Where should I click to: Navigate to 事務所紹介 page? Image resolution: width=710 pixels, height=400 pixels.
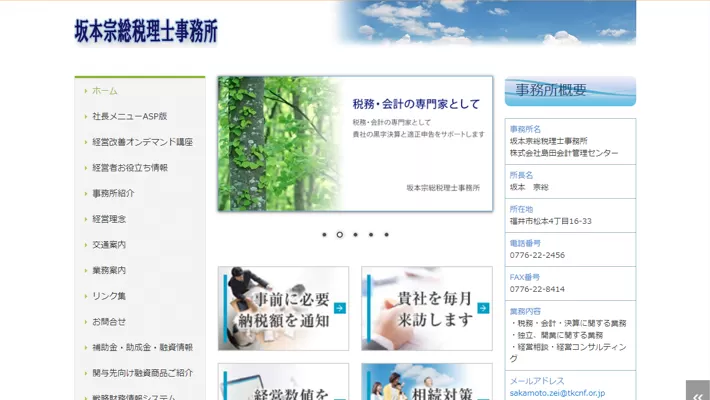click(x=113, y=193)
